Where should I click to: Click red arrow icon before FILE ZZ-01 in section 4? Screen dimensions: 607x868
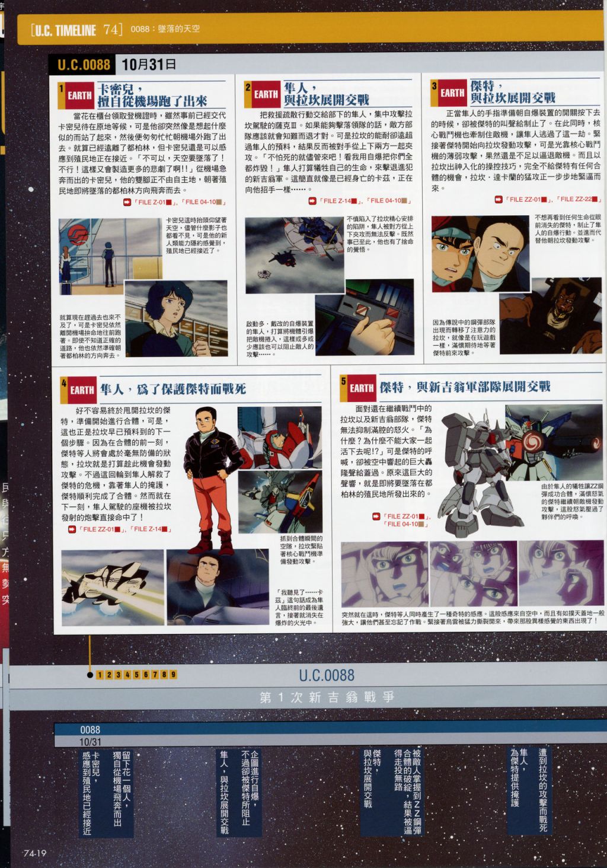coord(72,529)
